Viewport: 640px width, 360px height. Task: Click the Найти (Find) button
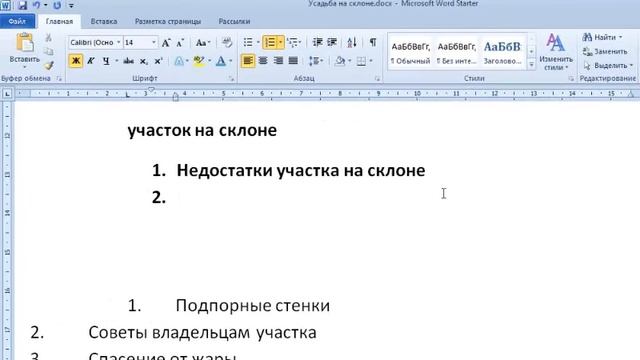click(x=602, y=38)
